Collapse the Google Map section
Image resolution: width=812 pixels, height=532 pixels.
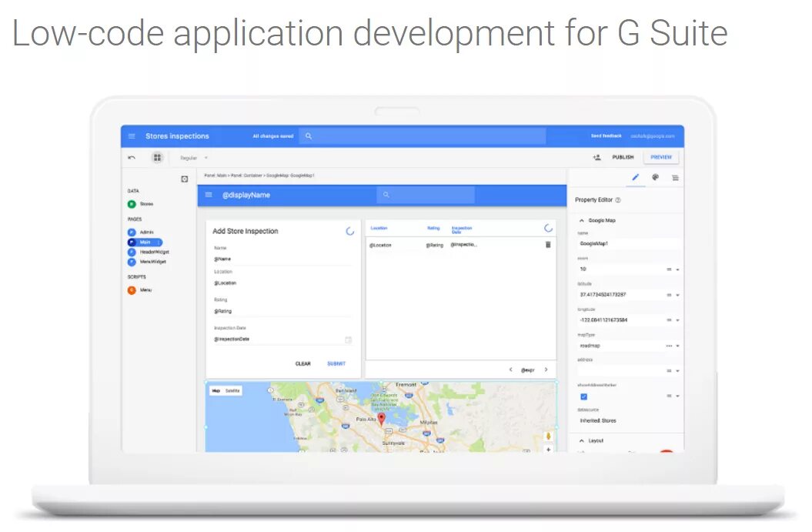click(582, 221)
